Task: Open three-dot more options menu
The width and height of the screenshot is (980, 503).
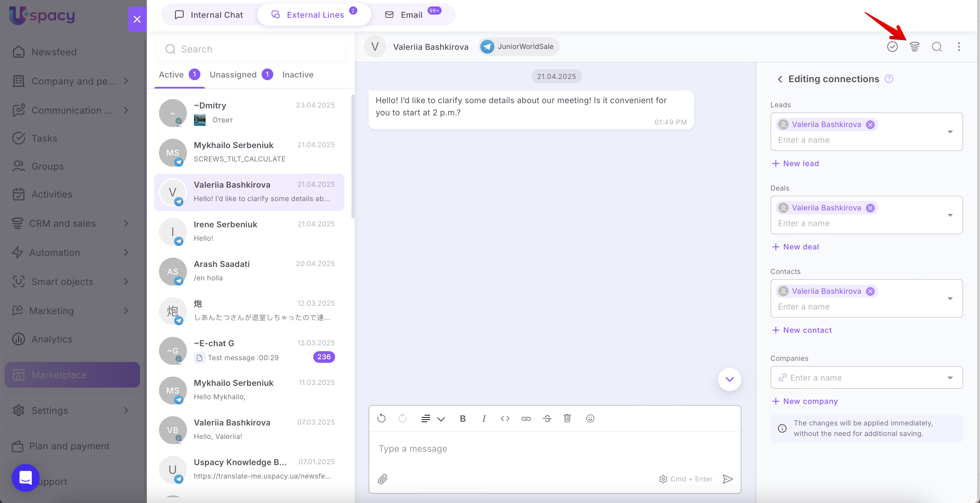Action: [x=959, y=47]
